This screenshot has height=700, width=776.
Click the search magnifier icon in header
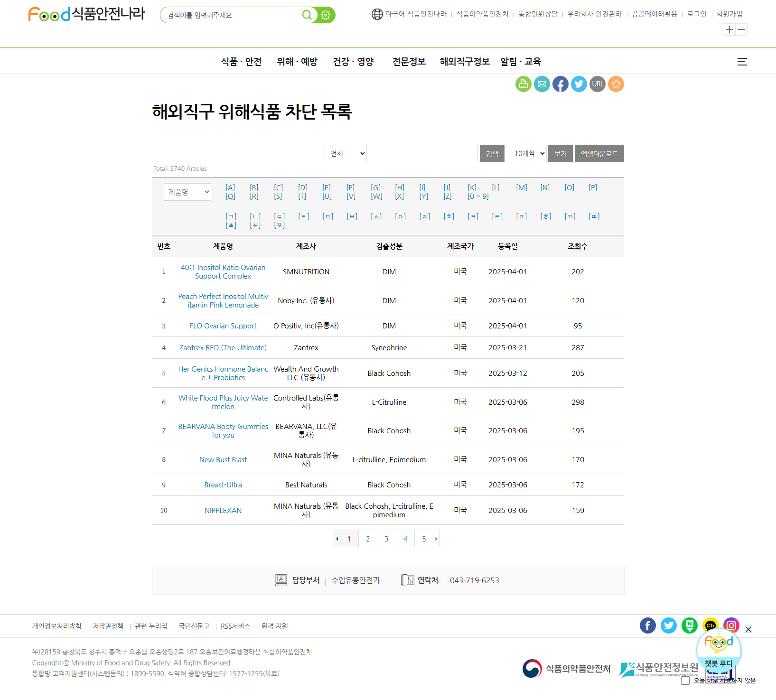coord(307,15)
